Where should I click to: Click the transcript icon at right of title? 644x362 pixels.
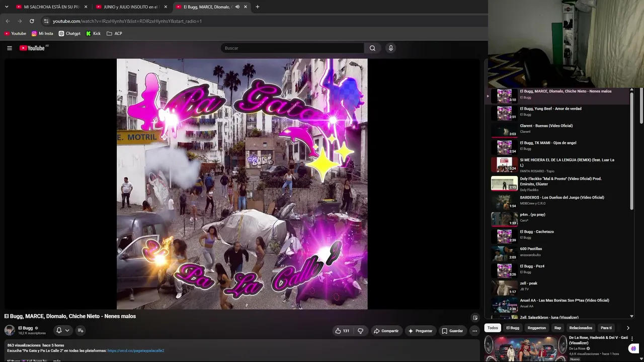click(475, 318)
